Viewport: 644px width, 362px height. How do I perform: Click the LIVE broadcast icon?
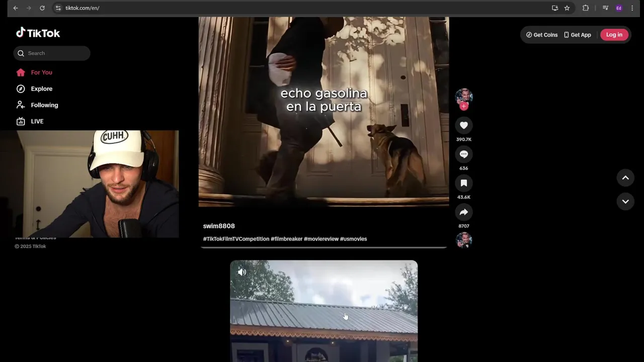pos(21,121)
